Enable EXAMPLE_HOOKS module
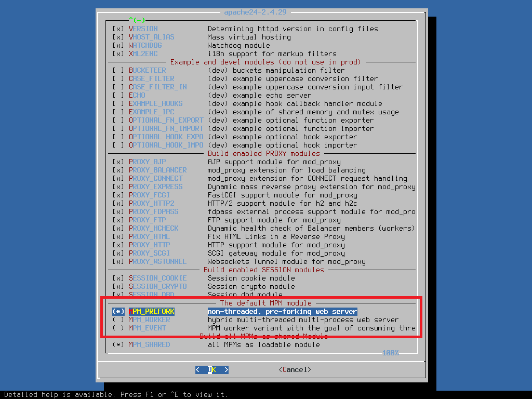 pyautogui.click(x=118, y=103)
